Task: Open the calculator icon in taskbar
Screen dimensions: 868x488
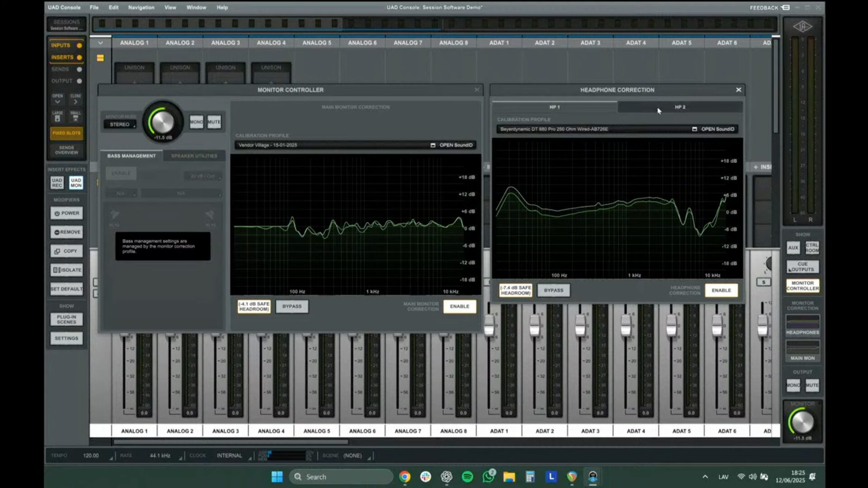Action: tap(530, 477)
